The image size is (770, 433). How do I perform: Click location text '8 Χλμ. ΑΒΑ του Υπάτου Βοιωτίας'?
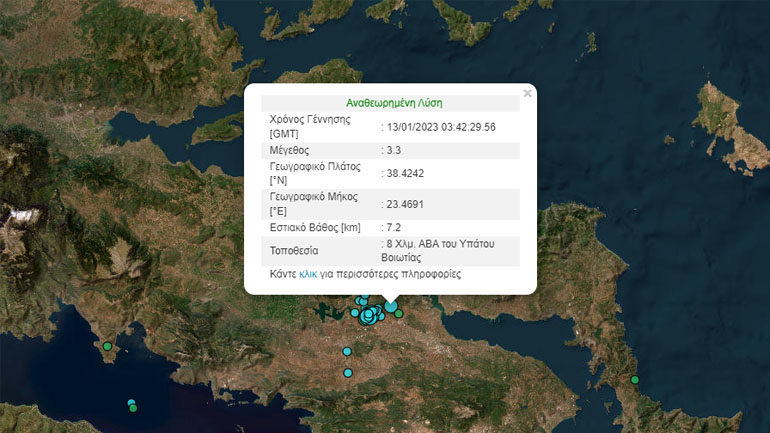pos(438,251)
